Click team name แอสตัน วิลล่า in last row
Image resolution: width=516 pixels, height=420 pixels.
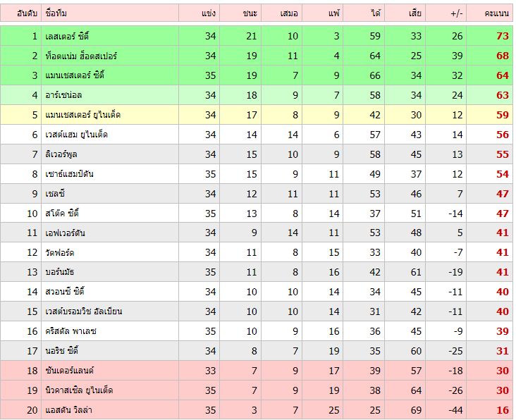(69, 410)
